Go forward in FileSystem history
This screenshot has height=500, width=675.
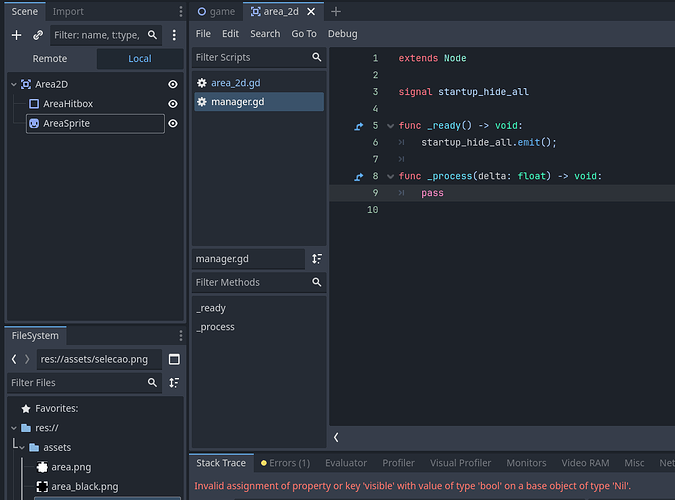coord(27,359)
